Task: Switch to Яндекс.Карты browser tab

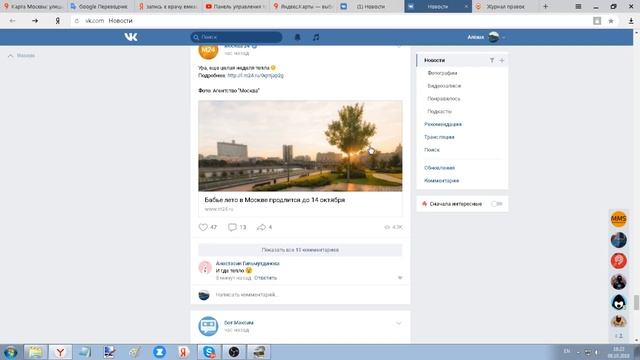Action: click(x=303, y=7)
